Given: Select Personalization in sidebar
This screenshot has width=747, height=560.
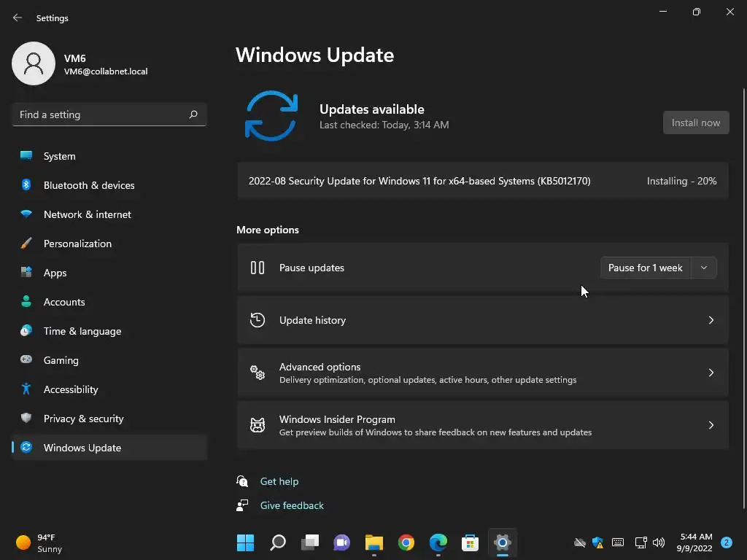Looking at the screenshot, I should click(109, 244).
